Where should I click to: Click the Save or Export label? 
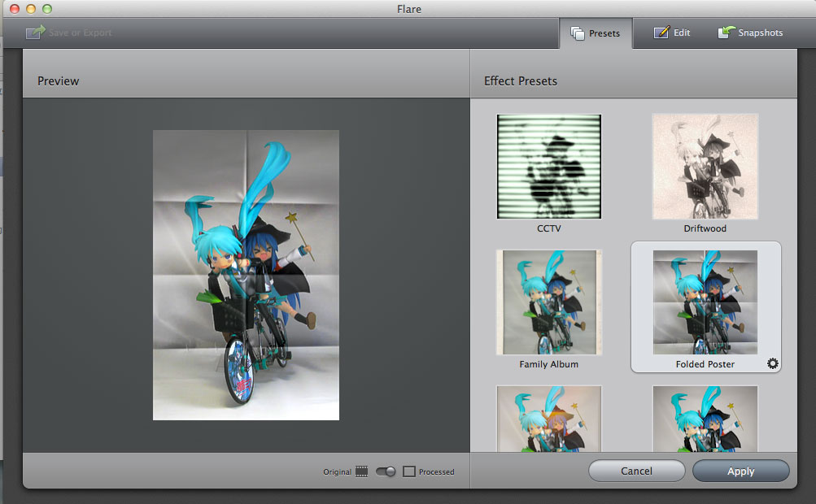(x=81, y=33)
